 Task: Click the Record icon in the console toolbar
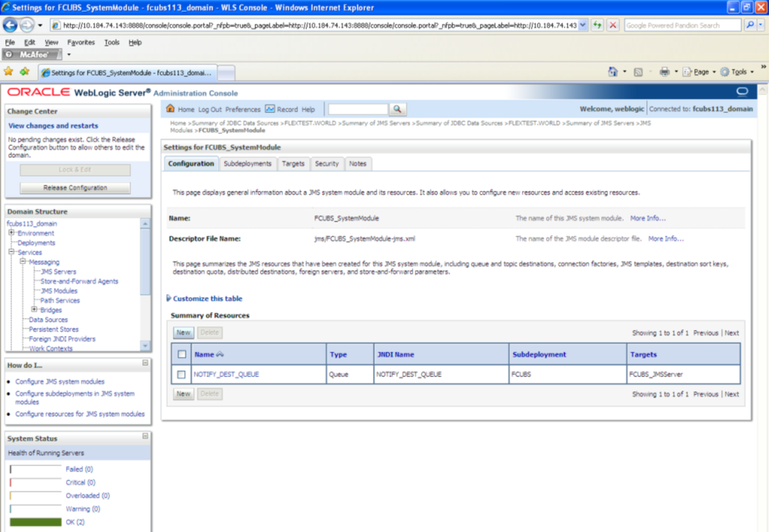270,108
